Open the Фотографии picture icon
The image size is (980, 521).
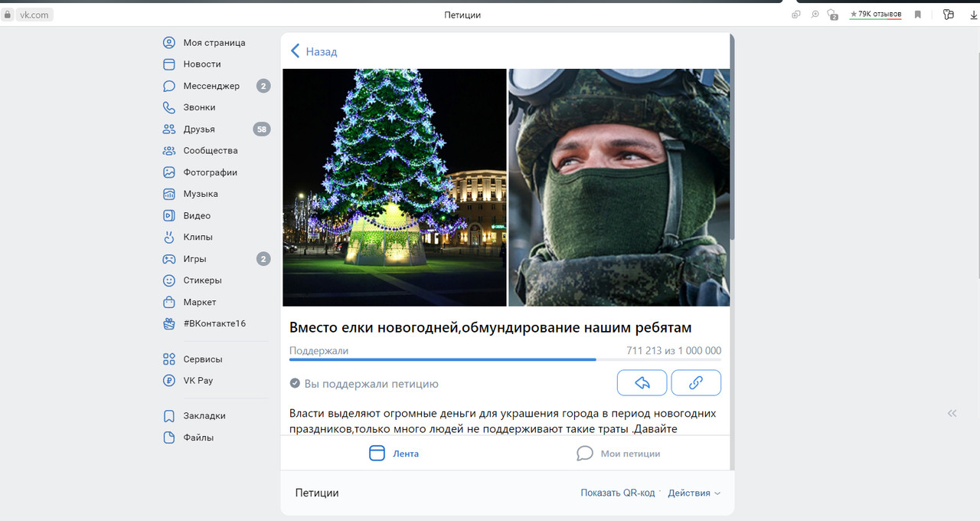point(169,172)
